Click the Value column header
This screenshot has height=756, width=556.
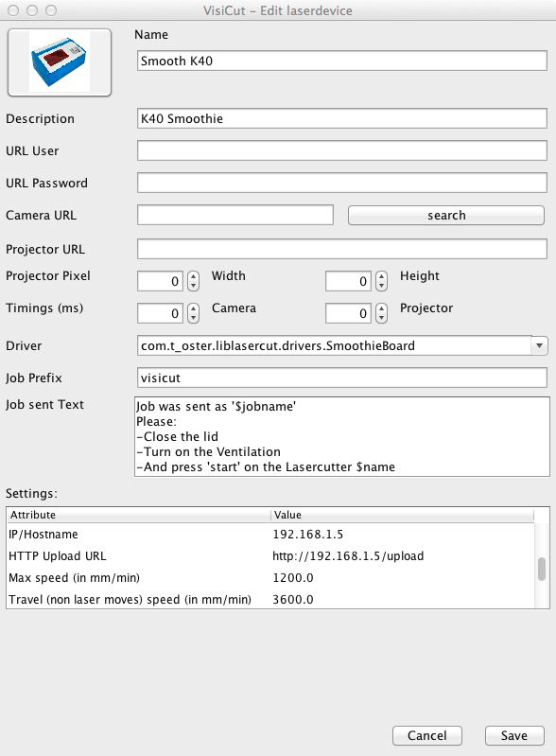point(402,515)
